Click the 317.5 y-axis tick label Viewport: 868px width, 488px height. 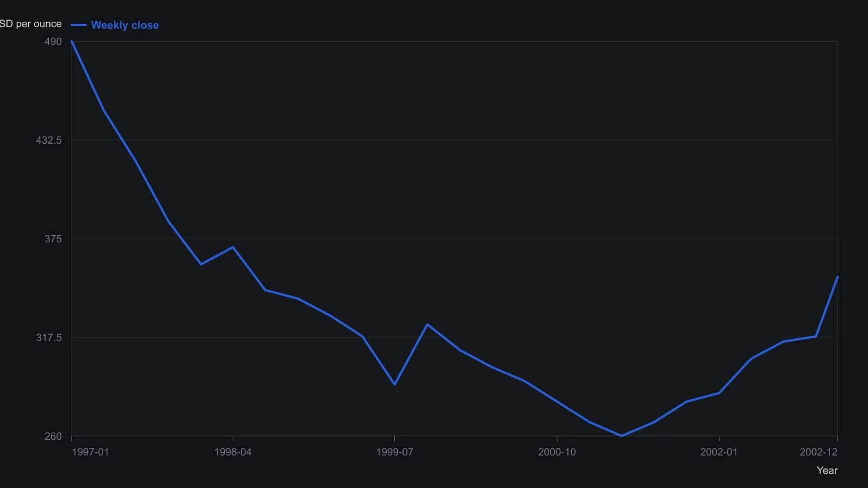49,338
